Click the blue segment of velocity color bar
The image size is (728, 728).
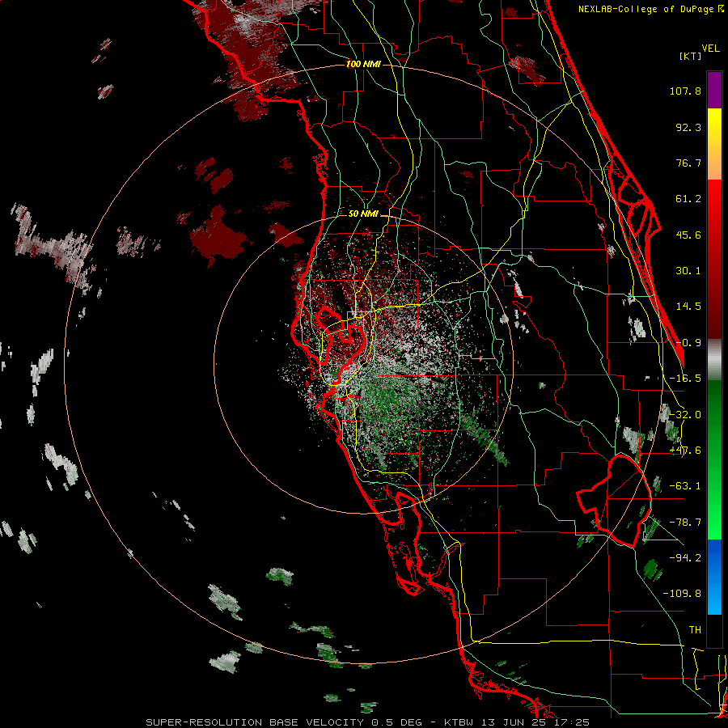(714, 577)
